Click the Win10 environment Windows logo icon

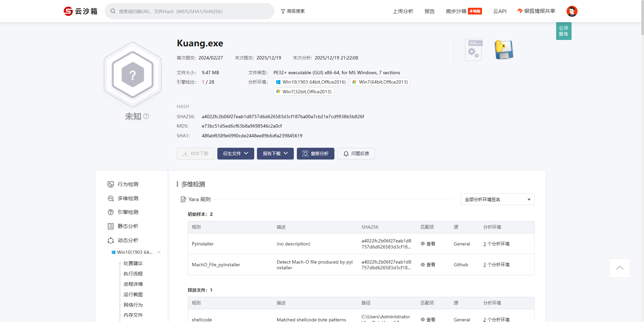point(278,82)
